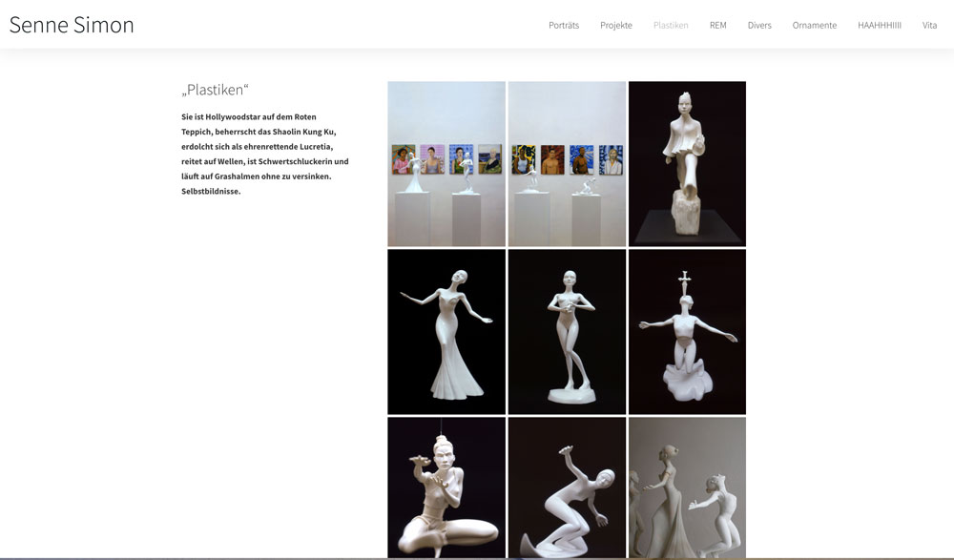Screen dimensions: 954x560
Task: Enlarge the striding sculpture on stone block
Action: [687, 163]
